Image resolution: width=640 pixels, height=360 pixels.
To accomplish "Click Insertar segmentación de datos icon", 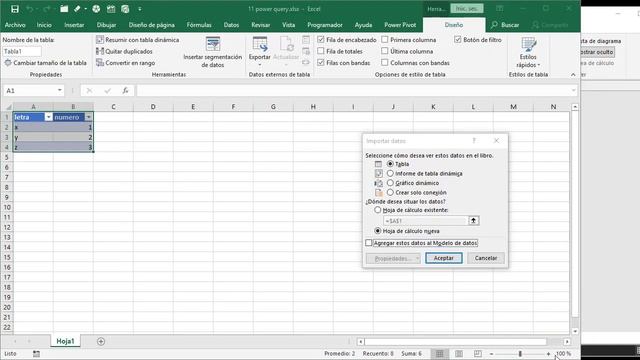I will [213, 44].
